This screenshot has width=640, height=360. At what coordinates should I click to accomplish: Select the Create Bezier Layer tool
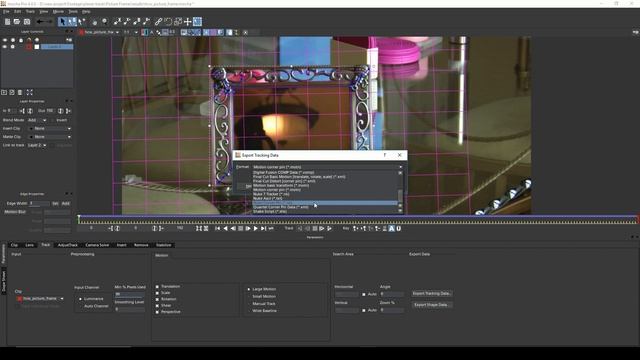point(137,22)
